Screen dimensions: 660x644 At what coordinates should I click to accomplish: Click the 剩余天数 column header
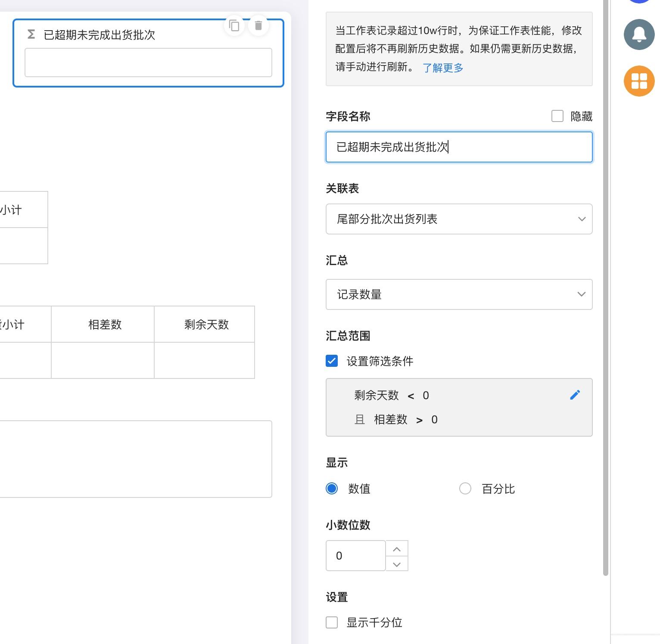pyautogui.click(x=206, y=325)
